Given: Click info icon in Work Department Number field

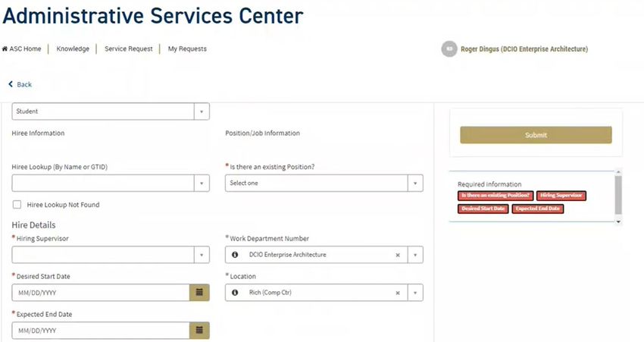Looking at the screenshot, I should [x=235, y=255].
